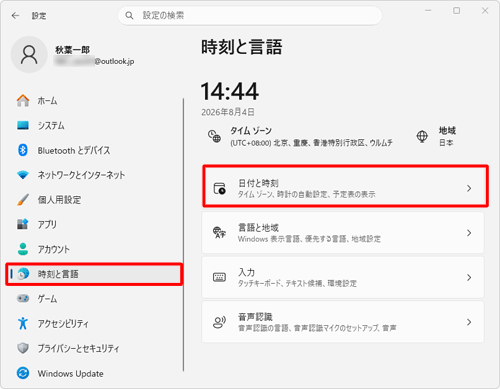This screenshot has height=389, width=500.
Task: Click the タイム ゾーン clock-globe icon
Action: 214,136
